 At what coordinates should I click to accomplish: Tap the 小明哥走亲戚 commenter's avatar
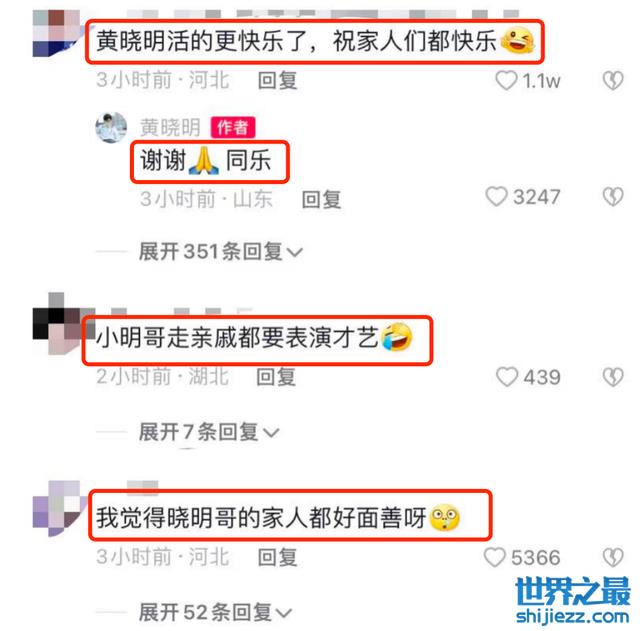point(59,323)
